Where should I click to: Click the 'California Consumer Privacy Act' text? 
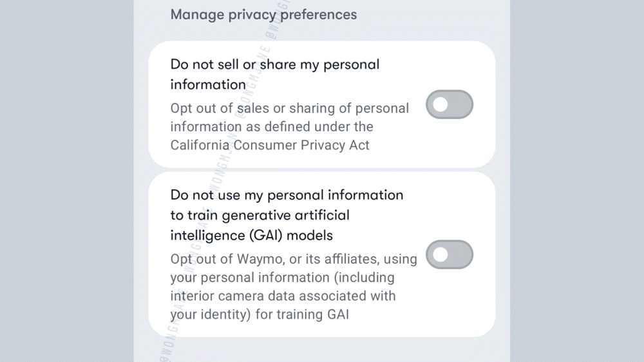pos(270,145)
